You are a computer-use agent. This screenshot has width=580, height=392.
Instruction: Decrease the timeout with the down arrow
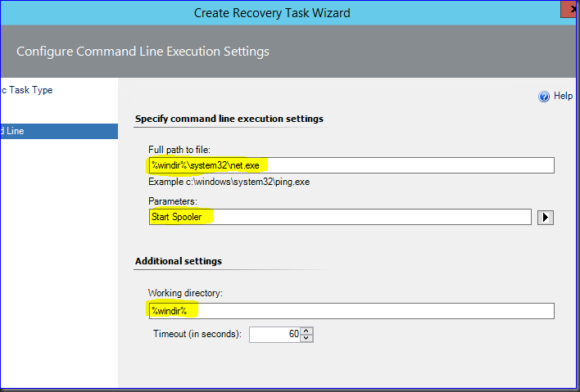306,338
